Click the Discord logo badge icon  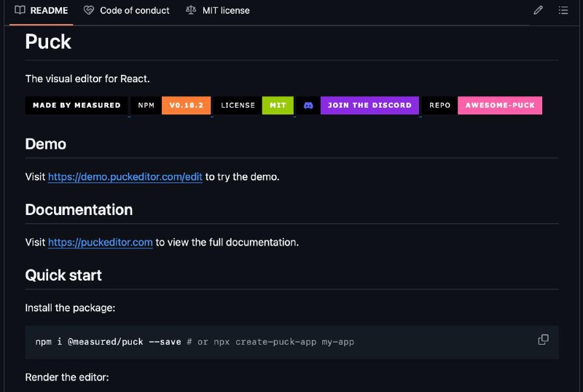tap(308, 105)
